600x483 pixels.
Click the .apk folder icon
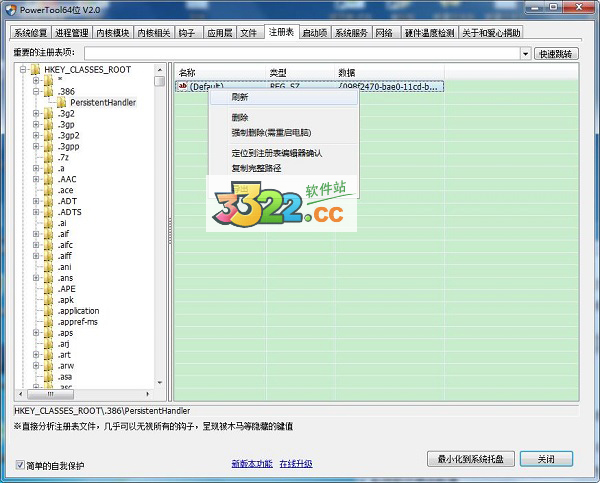(x=48, y=300)
